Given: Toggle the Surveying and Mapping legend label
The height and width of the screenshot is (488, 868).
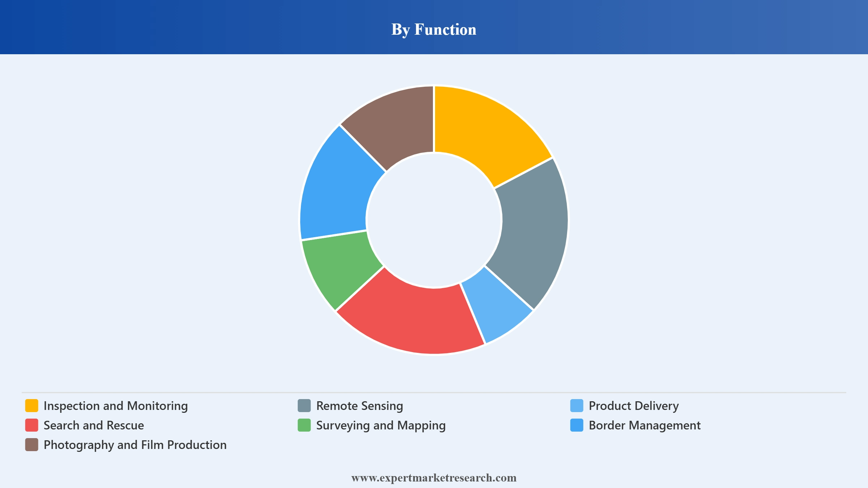Looking at the screenshot, I should coord(381,425).
